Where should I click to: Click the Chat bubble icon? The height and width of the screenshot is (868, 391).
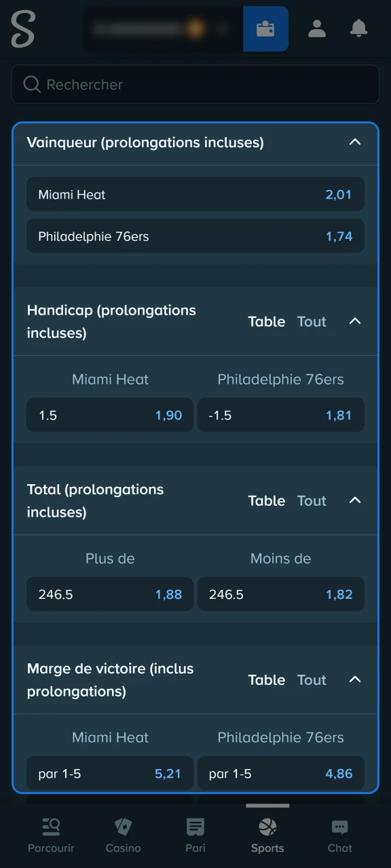[339, 827]
